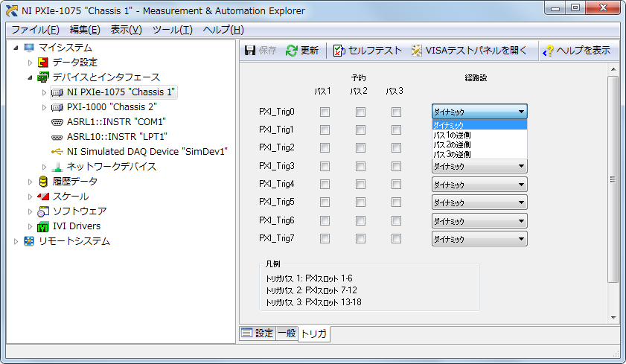Open the 編集(E) menu
Screen dimensions: 626x364
(85, 30)
